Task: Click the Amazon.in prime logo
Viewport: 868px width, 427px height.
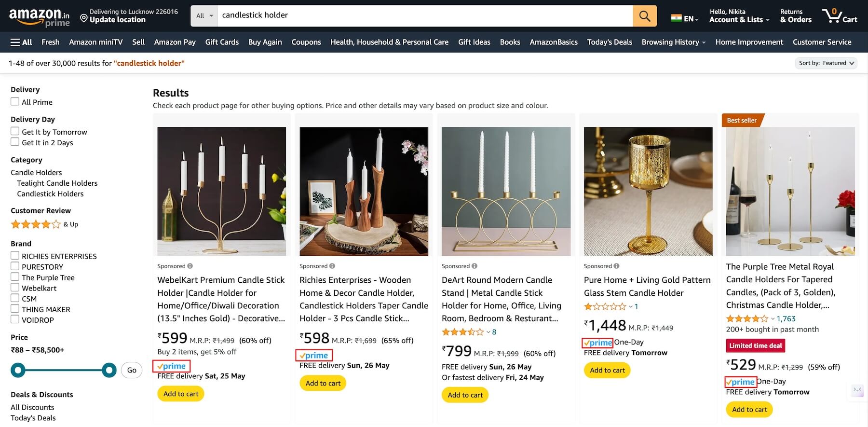Action: (x=39, y=17)
